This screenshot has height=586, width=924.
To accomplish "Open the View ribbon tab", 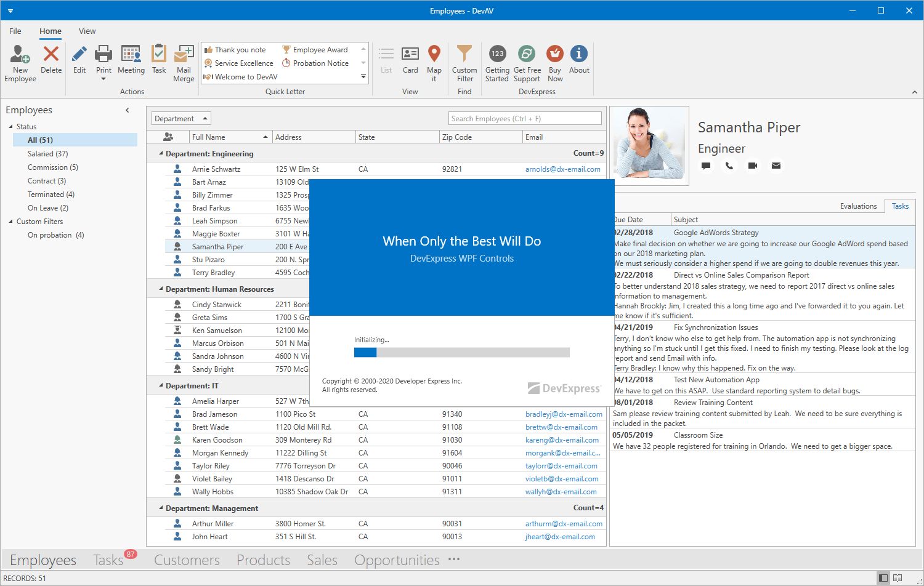I will (x=87, y=31).
